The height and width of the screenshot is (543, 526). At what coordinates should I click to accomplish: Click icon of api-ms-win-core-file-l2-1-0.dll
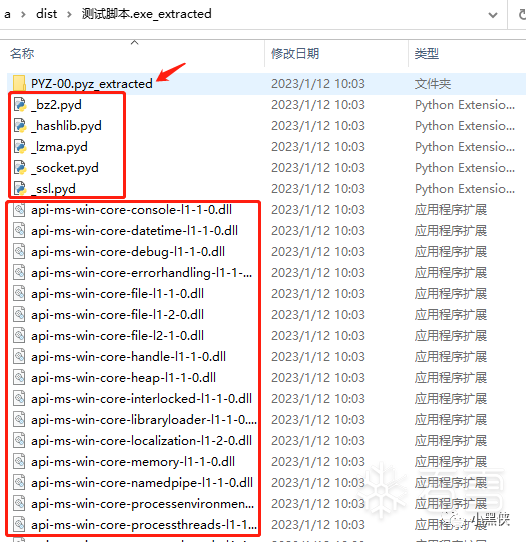click(19, 336)
